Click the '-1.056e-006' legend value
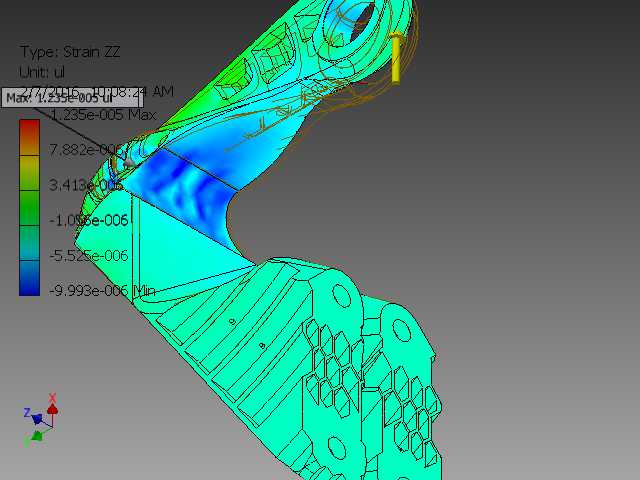Screen dimensions: 640x480 click(89, 220)
